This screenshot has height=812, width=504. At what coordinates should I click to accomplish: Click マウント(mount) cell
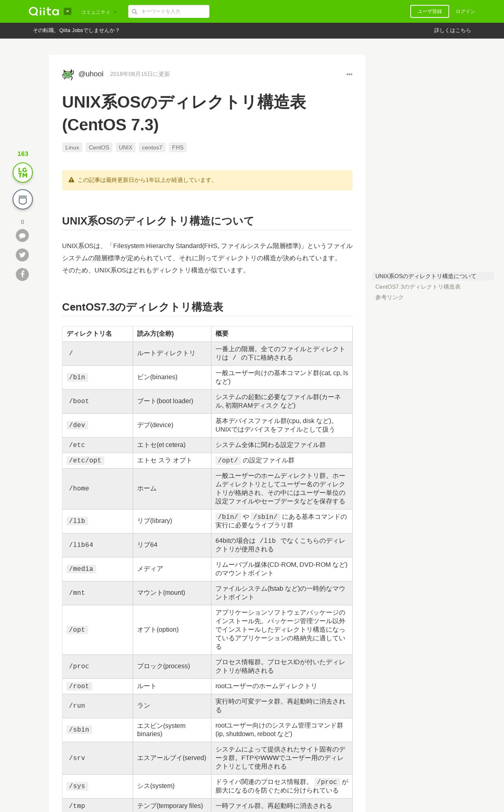pos(172,593)
